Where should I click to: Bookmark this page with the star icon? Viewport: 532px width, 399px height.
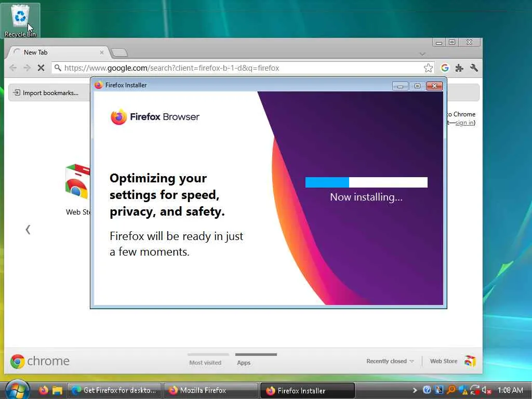(428, 68)
